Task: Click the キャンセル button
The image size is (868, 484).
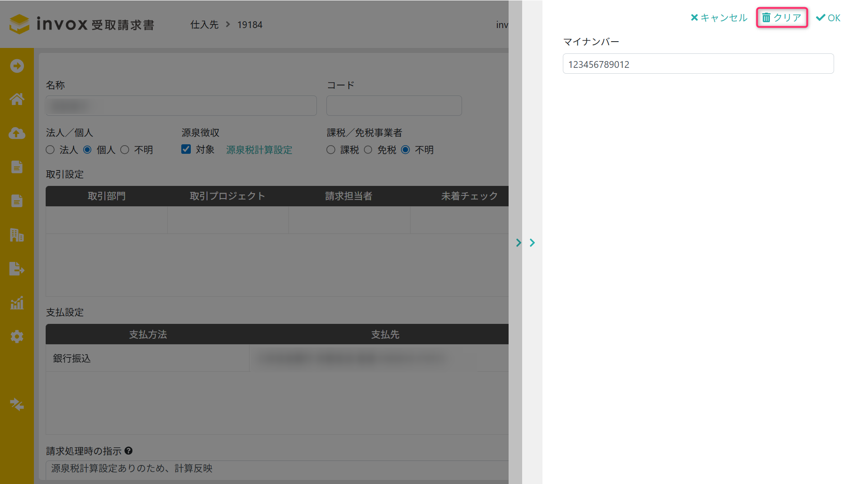Action: [x=719, y=18]
